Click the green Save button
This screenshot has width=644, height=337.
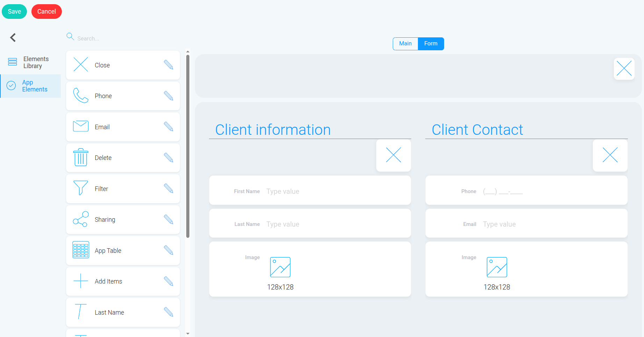pyautogui.click(x=14, y=12)
